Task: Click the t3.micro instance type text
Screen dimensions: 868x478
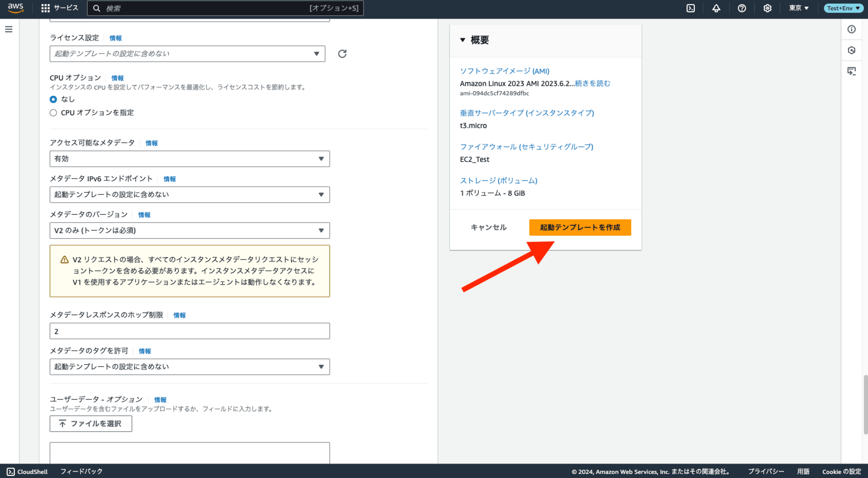Action: point(473,125)
